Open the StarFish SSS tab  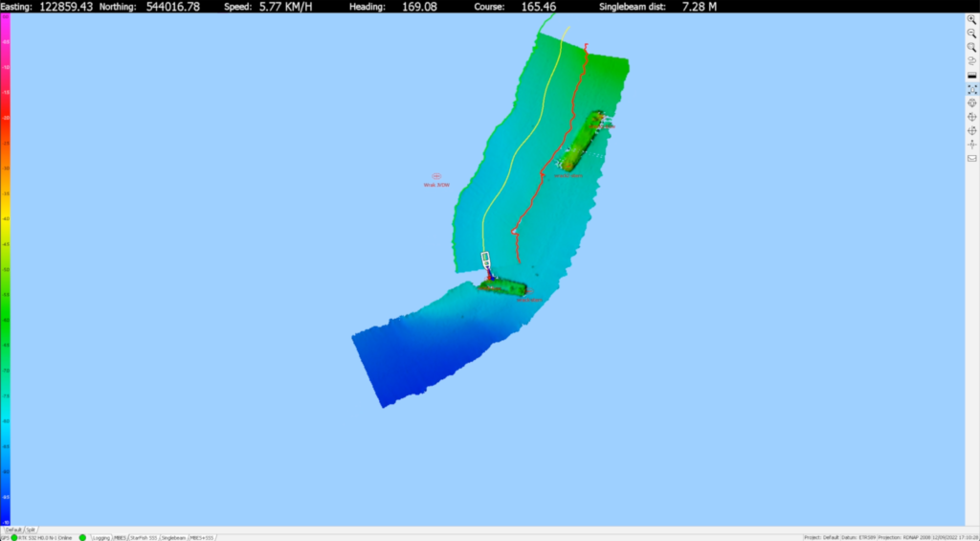tap(142, 537)
